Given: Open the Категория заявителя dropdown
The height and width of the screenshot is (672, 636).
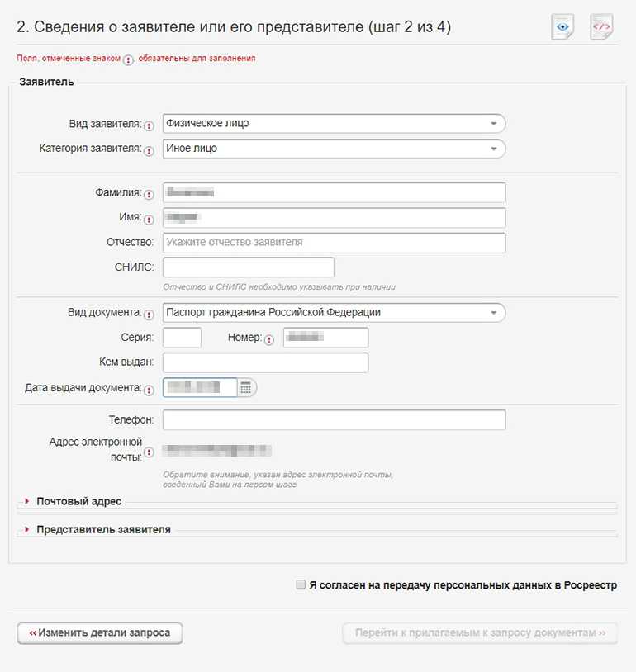Looking at the screenshot, I should [x=334, y=149].
